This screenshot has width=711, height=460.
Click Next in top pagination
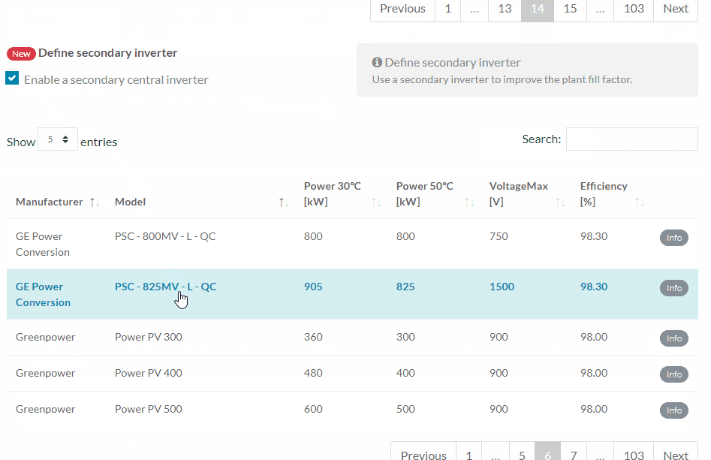[x=676, y=9]
